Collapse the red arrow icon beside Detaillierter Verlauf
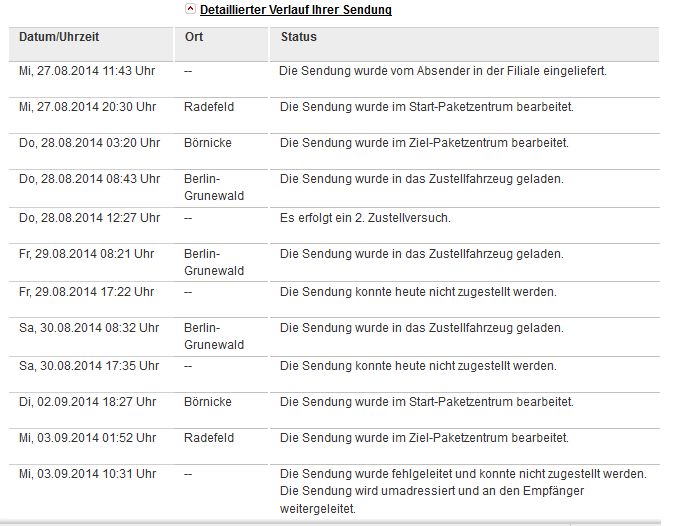This screenshot has width=680, height=526. (x=190, y=9)
